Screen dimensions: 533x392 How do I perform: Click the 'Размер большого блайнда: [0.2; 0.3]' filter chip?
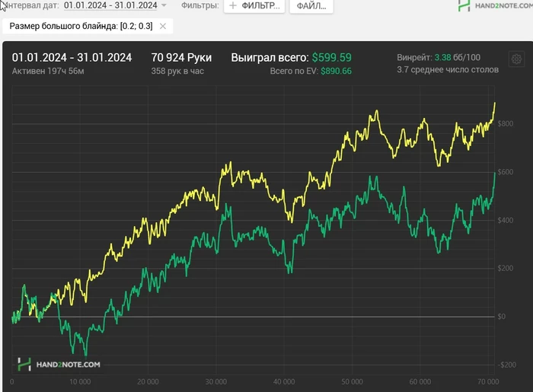point(88,26)
